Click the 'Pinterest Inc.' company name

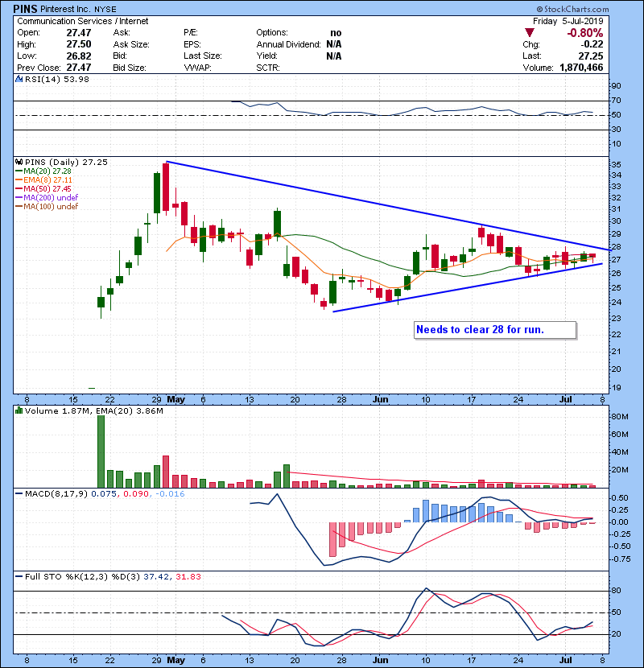tap(66, 9)
